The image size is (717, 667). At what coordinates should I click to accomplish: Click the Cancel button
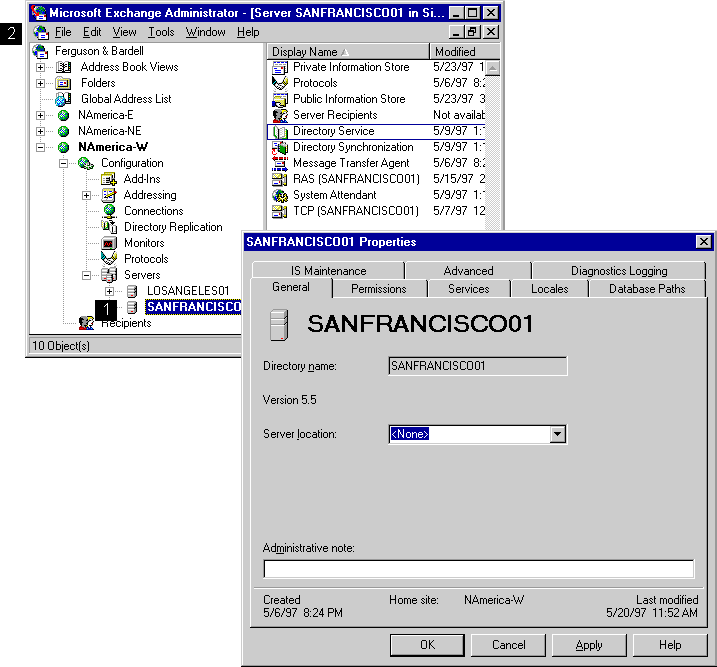[x=508, y=645]
